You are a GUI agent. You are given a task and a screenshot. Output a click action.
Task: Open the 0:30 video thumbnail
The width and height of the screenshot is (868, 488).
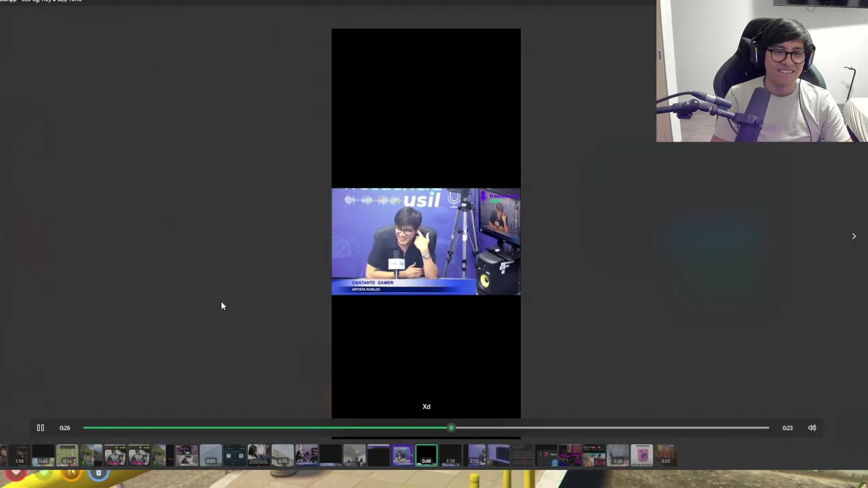pyautogui.click(x=618, y=455)
